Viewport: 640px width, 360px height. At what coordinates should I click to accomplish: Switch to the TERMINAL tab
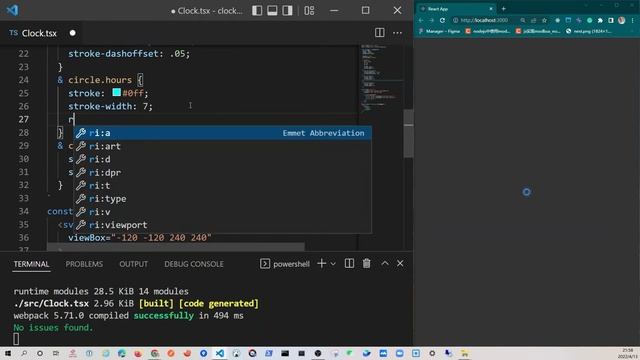pyautogui.click(x=31, y=264)
